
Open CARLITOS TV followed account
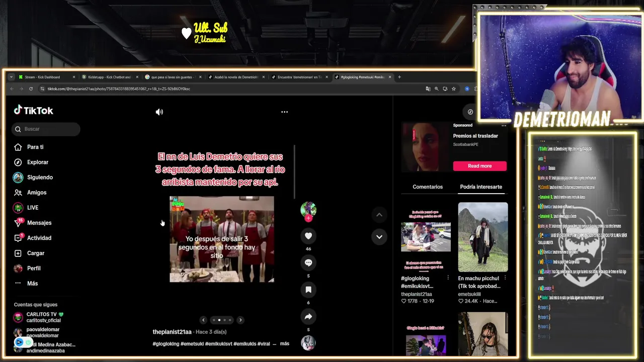click(44, 317)
